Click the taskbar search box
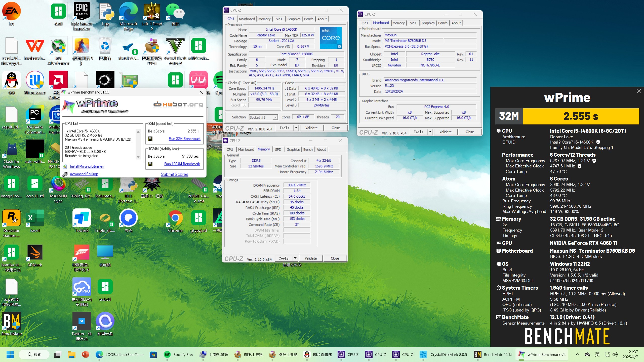 pos(34,354)
